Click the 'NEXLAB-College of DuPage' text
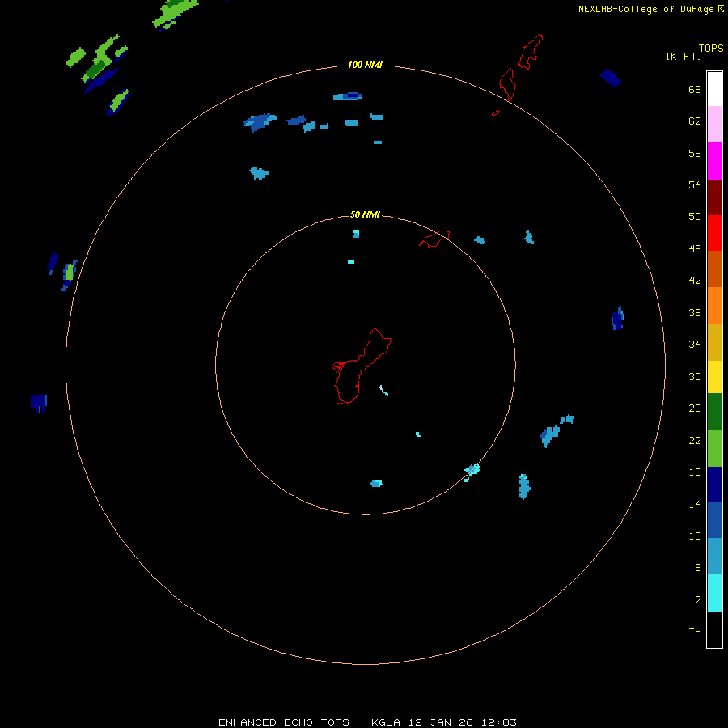This screenshot has width=728, height=728. click(x=645, y=9)
